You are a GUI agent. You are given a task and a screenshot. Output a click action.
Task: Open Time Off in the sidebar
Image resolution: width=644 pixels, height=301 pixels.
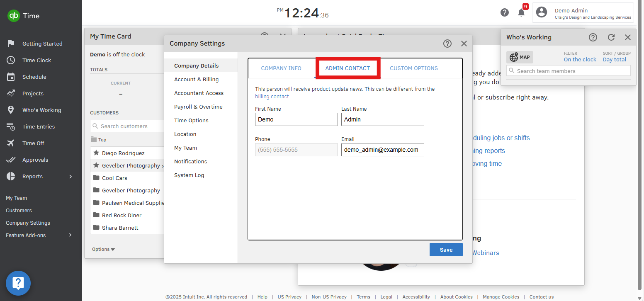33,143
